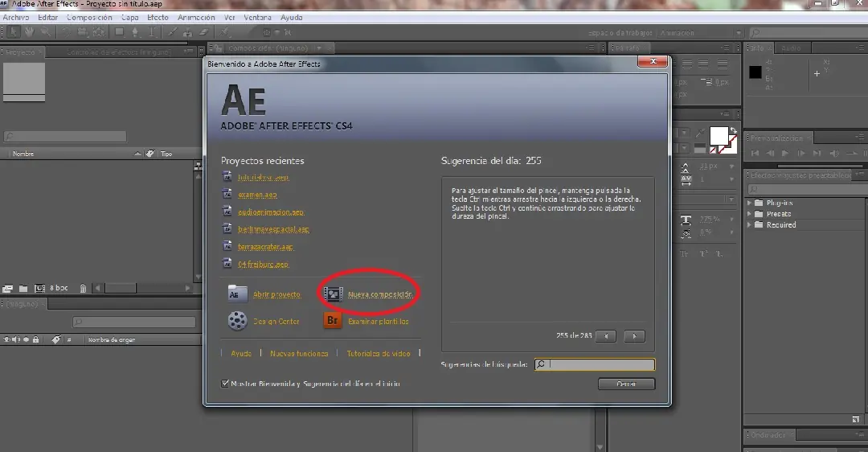Switch to the Audio tab
The width and height of the screenshot is (868, 452).
tap(791, 48)
